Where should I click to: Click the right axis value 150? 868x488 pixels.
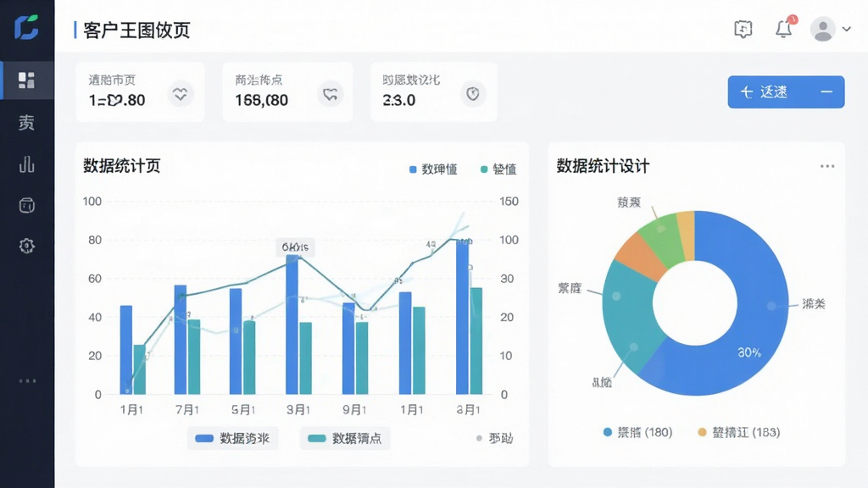tap(509, 202)
